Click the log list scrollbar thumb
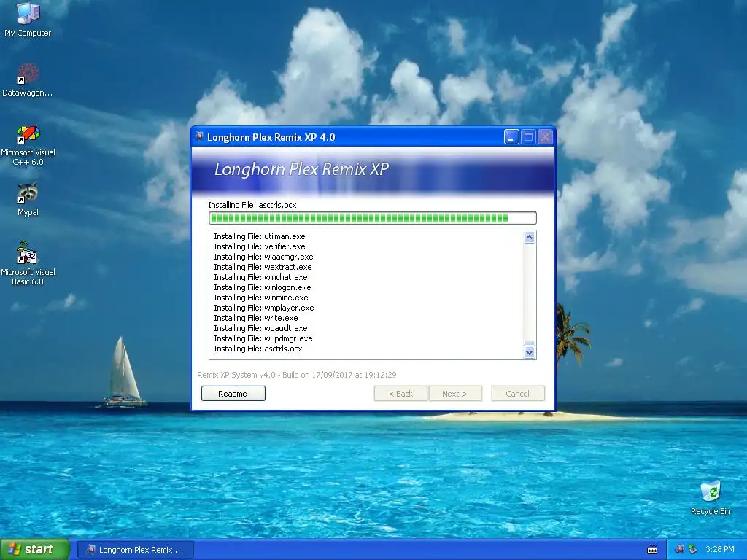 [530, 343]
